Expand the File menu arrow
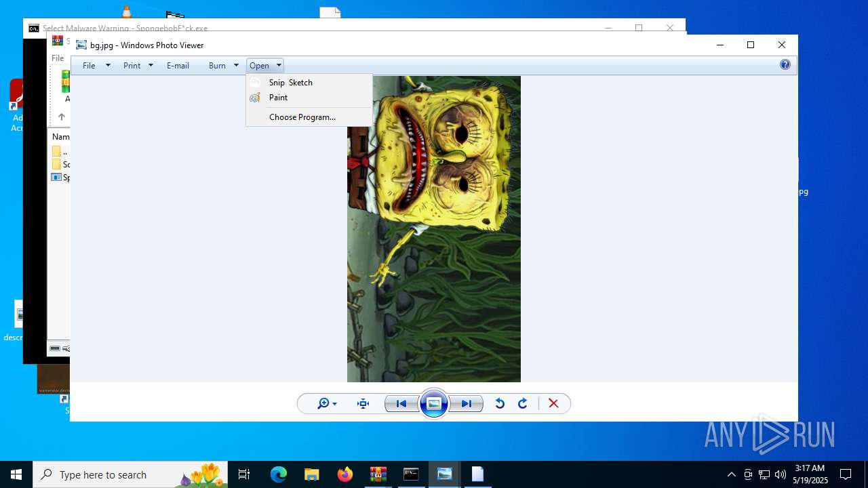 click(x=108, y=66)
